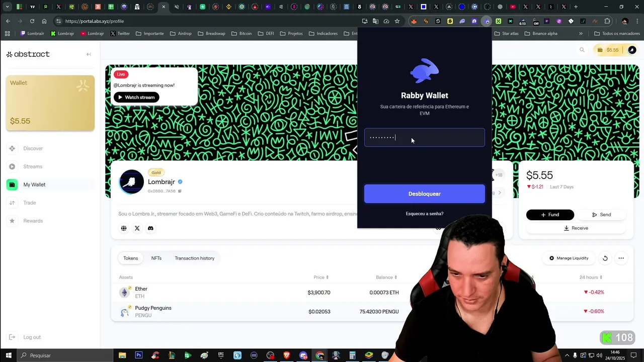Open Discover in the sidebar
644x362 pixels.
pos(33,148)
